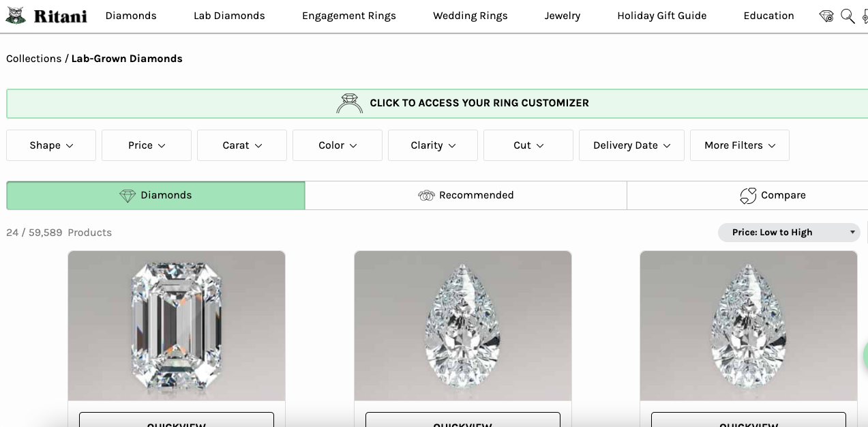Expand More Filters options
Screen dimensions: 868x427
[x=740, y=145]
